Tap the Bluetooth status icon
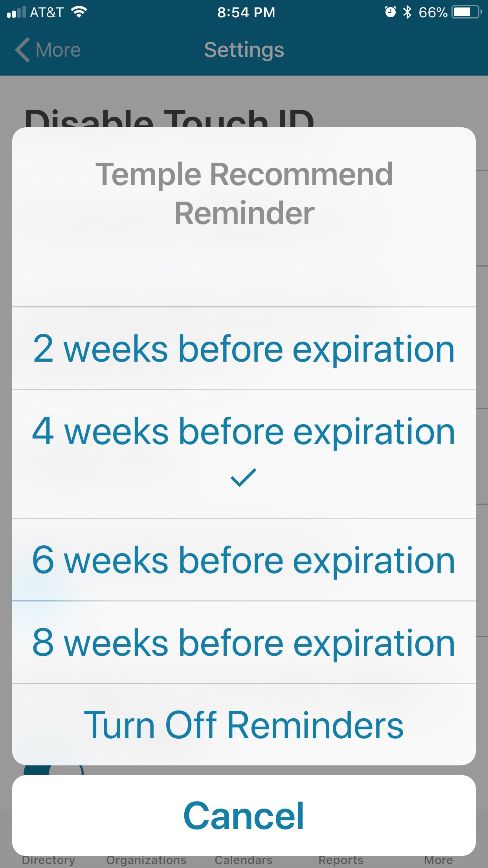This screenshot has width=488, height=868. point(407,12)
